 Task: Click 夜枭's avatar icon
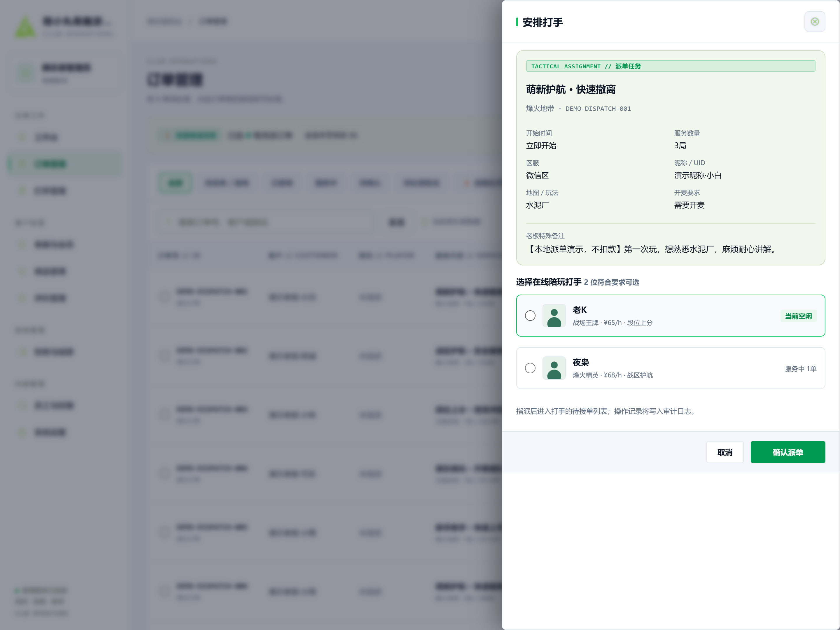(554, 368)
